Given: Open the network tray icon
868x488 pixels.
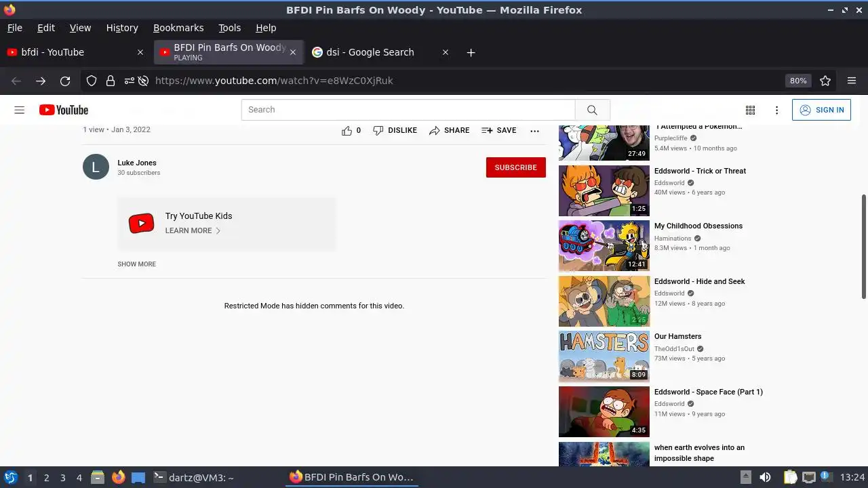Looking at the screenshot, I should 808,477.
